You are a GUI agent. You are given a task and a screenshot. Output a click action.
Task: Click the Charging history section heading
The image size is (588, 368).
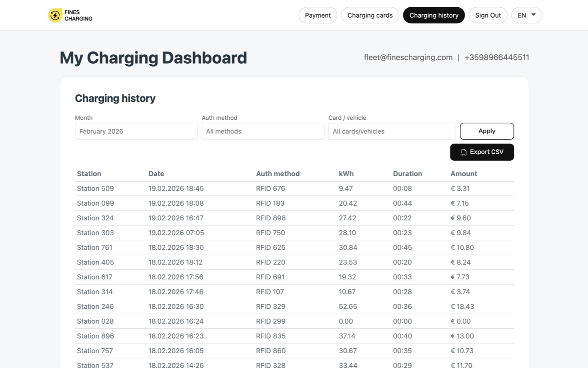[115, 98]
